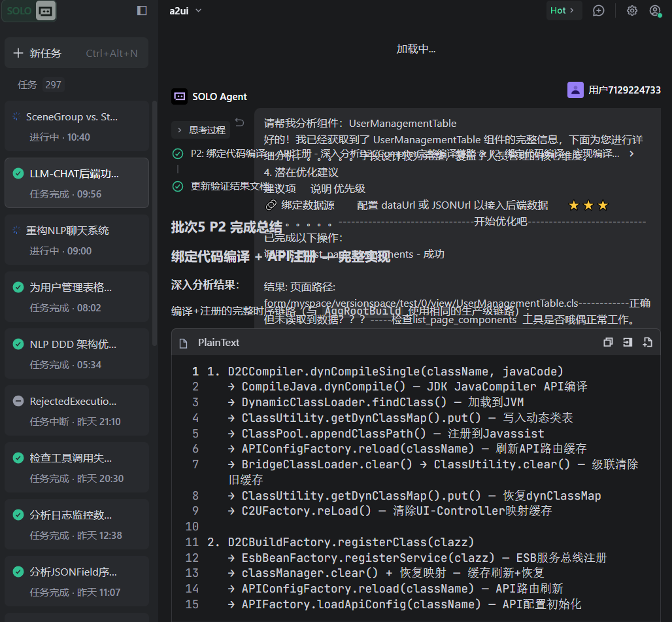Screen dimensions: 672x622
Task: Expand the 思考过程 thinking section
Action: tap(201, 130)
